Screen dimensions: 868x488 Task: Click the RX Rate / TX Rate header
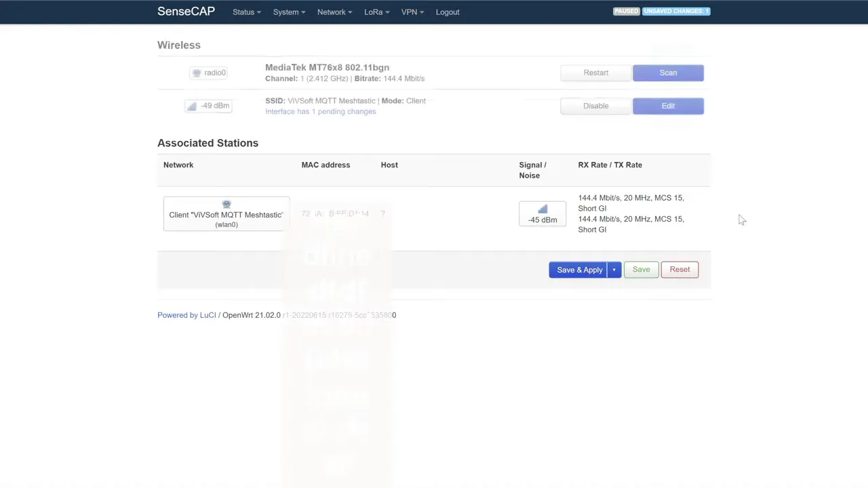point(610,165)
